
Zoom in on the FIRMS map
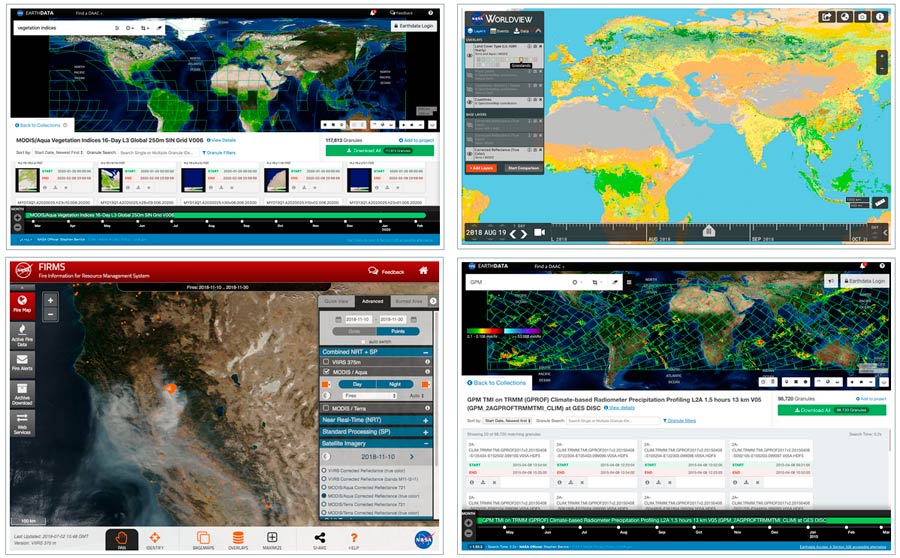click(51, 300)
